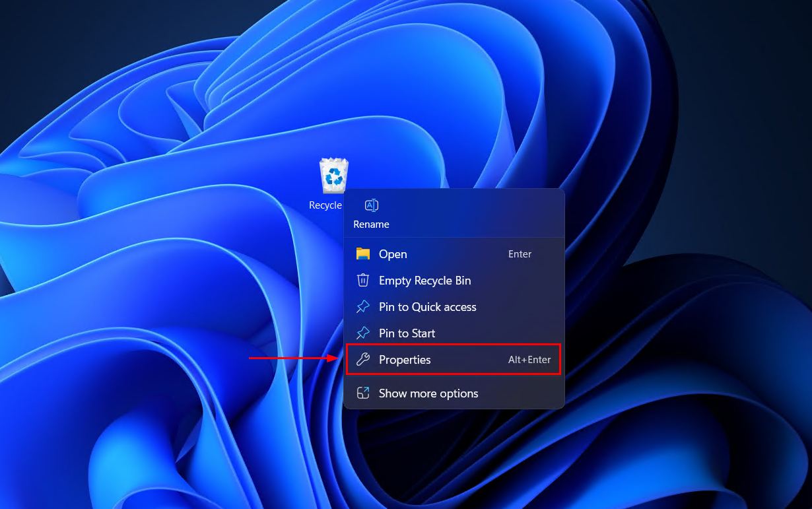
Task: Click the trash can icon beside Empty Recycle Bin
Action: (363, 280)
